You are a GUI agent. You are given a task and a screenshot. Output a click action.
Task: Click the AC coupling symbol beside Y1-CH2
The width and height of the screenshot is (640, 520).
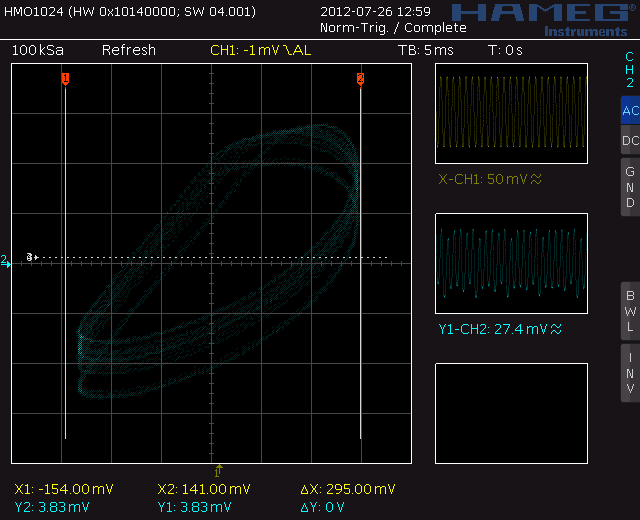pyautogui.click(x=556, y=328)
